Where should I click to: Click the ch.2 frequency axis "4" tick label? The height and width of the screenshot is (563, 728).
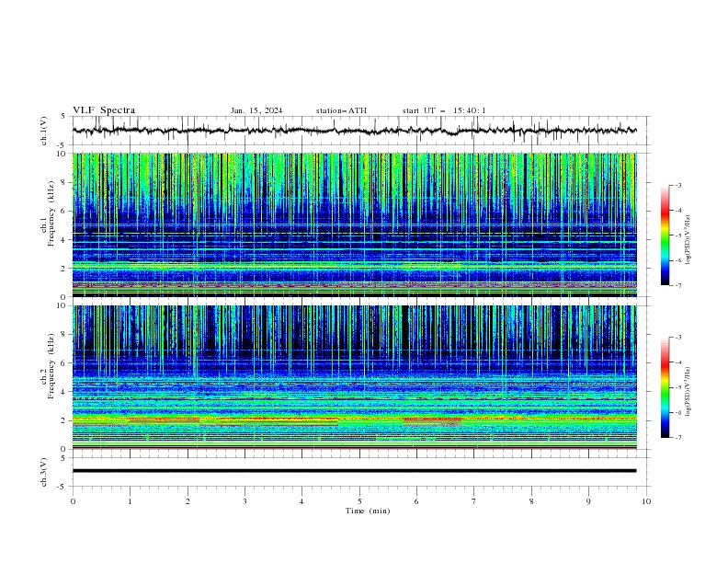click(x=65, y=392)
